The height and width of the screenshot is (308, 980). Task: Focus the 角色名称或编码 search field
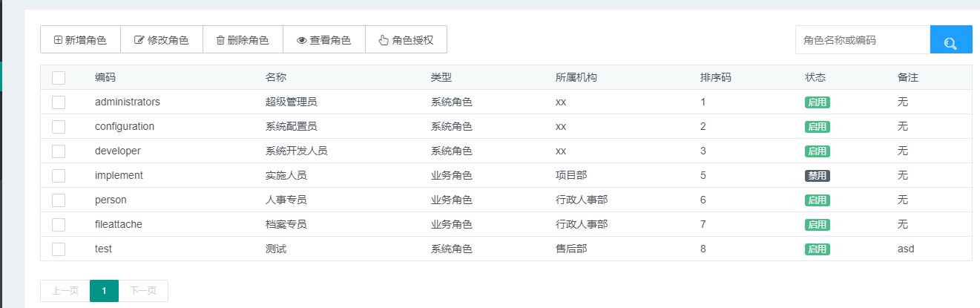tap(862, 40)
